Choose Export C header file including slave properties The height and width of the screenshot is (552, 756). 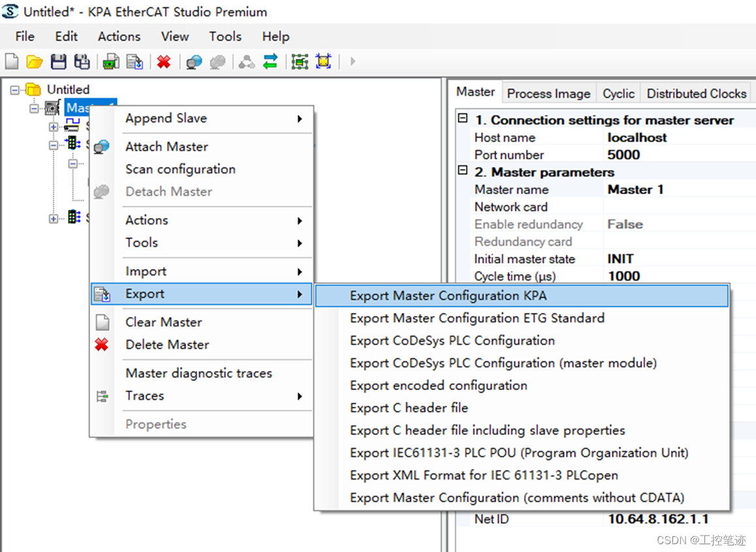click(x=522, y=430)
